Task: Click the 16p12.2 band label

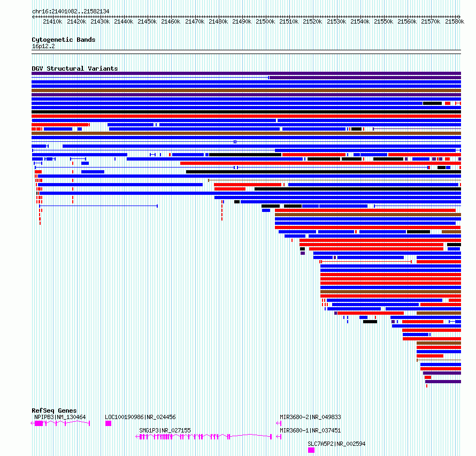Action: click(43, 46)
